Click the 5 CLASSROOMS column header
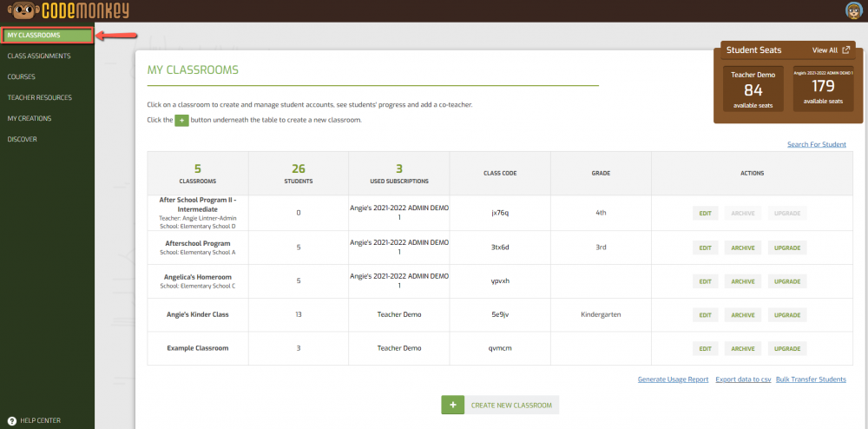Image resolution: width=868 pixels, height=429 pixels. [198, 174]
